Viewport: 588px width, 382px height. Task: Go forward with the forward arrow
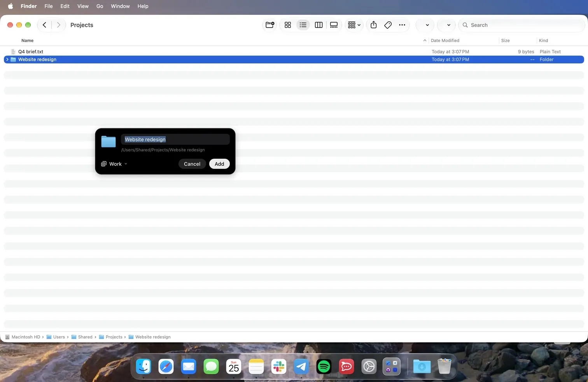tap(59, 25)
